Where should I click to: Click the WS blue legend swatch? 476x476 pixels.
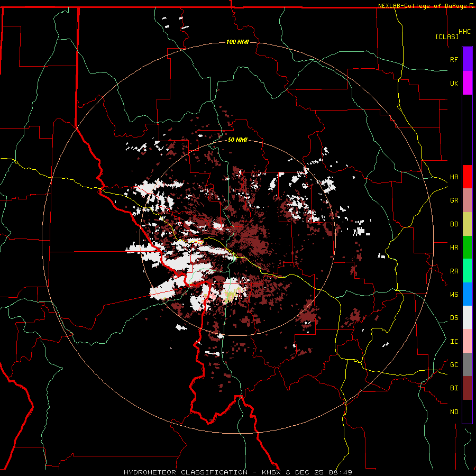(x=467, y=294)
